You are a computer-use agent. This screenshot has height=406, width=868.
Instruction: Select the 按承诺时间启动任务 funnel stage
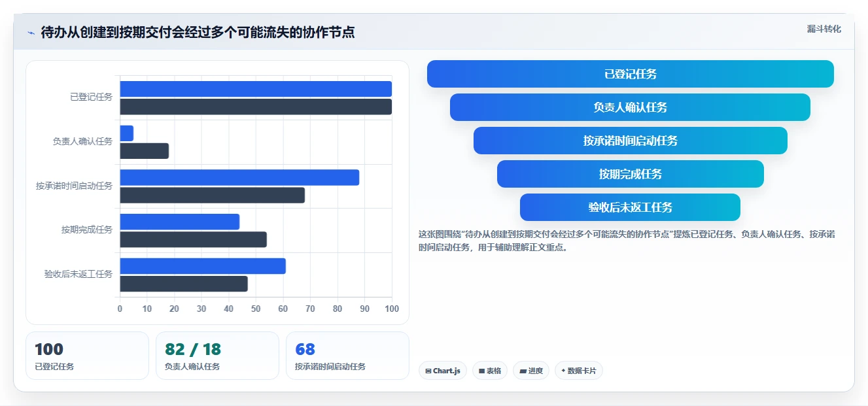coord(631,141)
